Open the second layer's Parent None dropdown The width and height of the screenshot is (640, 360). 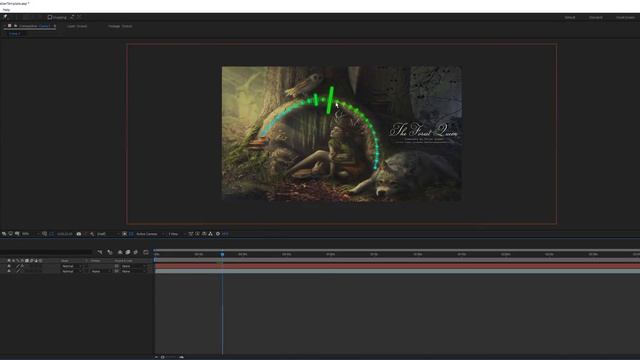tap(133, 271)
